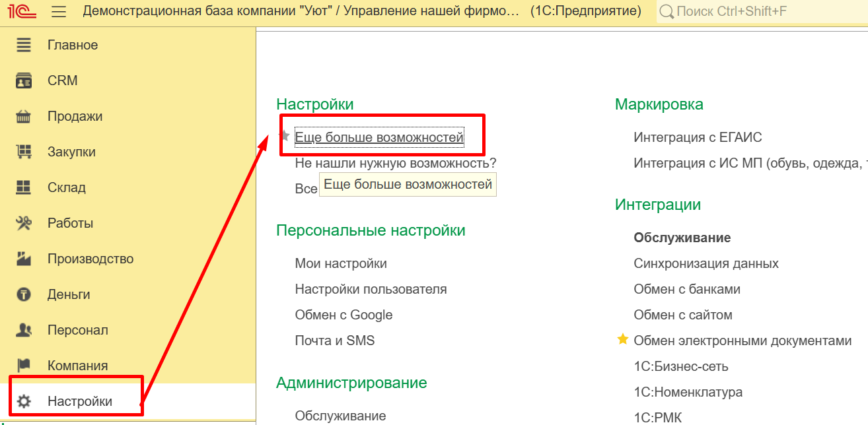Open the Персонал section
Viewport: 868px width, 425px height.
[x=77, y=330]
